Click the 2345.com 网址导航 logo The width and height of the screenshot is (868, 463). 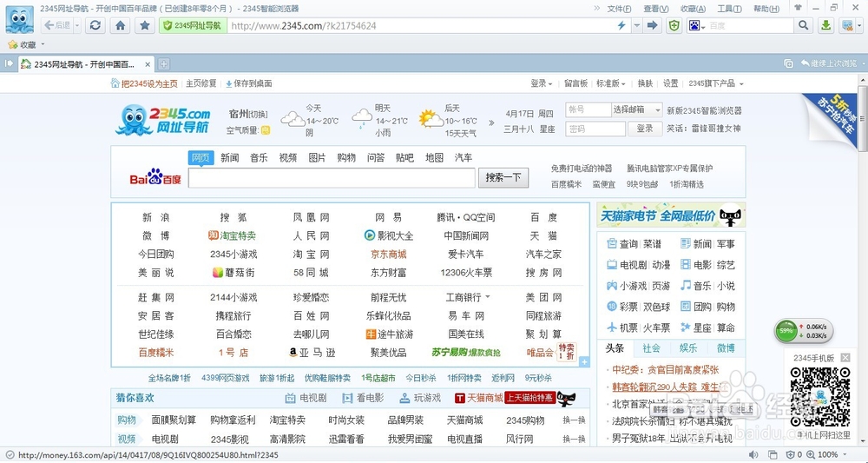[163, 120]
